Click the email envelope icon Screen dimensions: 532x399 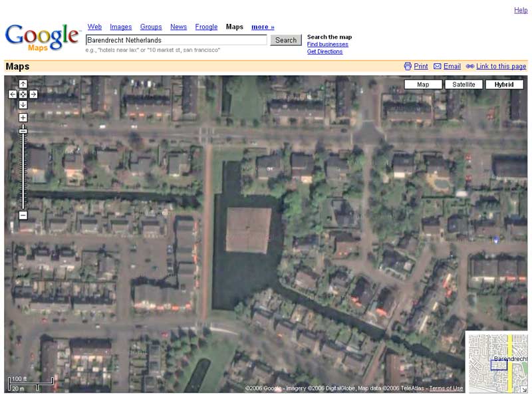pyautogui.click(x=437, y=66)
